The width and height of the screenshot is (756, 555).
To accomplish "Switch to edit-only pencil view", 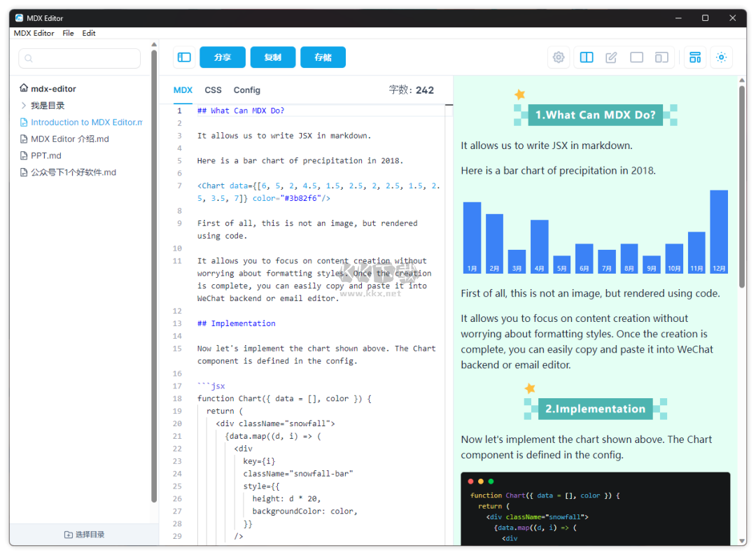I will pos(611,57).
